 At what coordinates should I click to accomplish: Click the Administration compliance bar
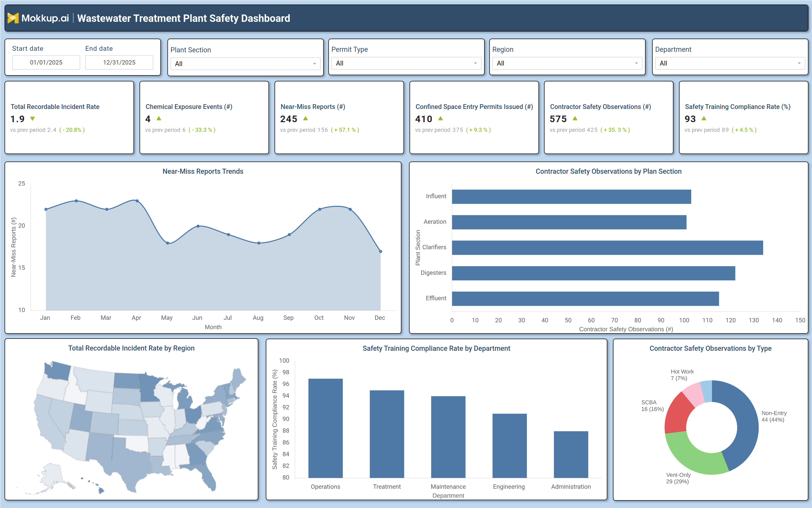(571, 454)
